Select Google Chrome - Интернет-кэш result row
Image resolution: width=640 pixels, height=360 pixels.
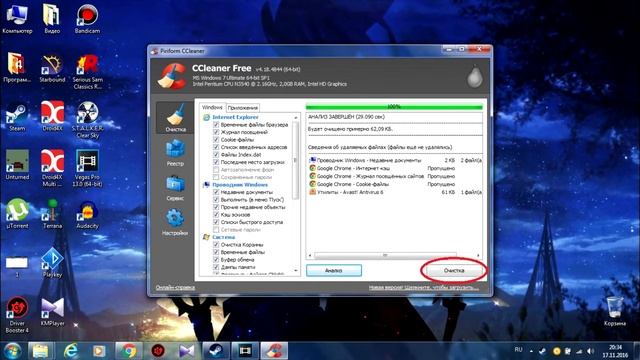(395, 168)
